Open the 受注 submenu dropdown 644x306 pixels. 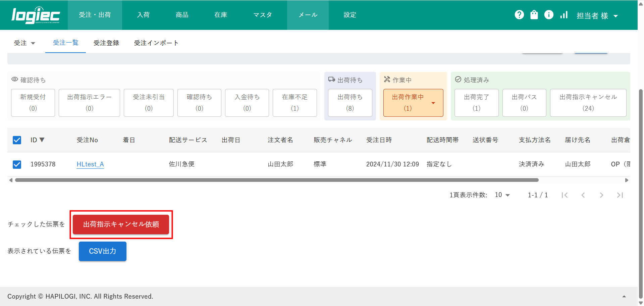tap(24, 43)
